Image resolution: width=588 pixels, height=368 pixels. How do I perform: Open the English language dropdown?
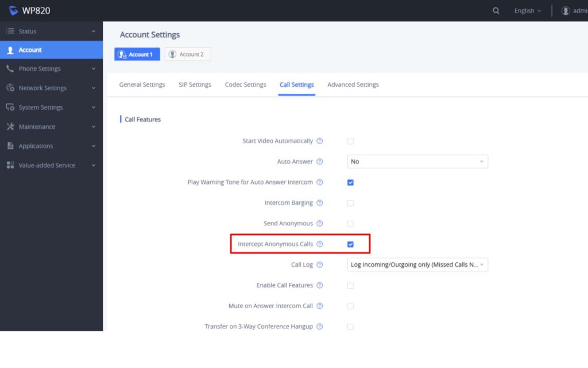pos(528,11)
